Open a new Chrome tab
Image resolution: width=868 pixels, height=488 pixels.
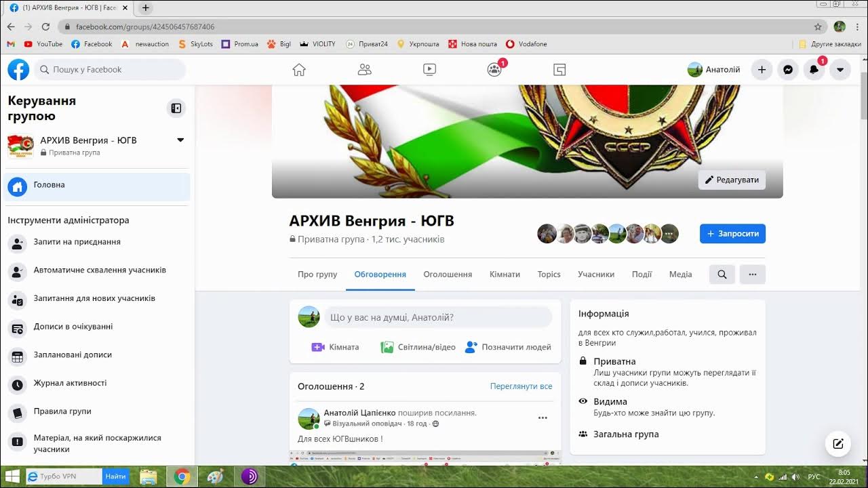point(145,8)
